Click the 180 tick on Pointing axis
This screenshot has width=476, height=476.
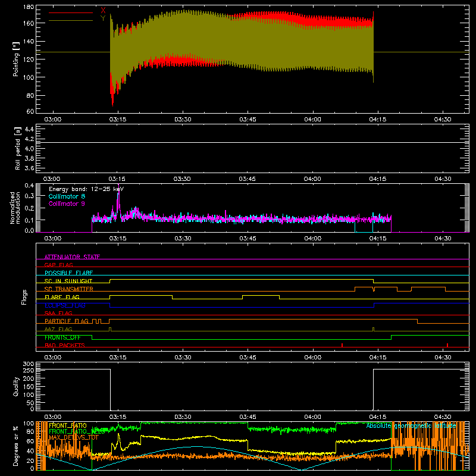coord(29,7)
